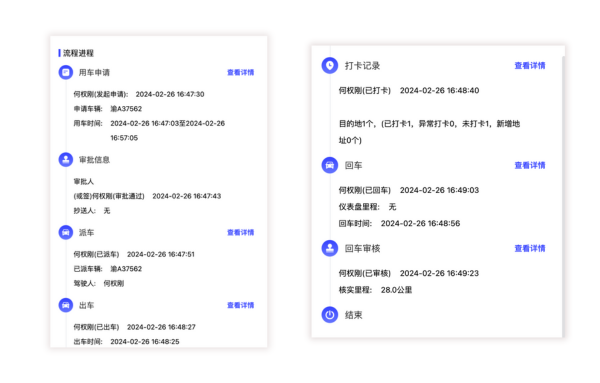The height and width of the screenshot is (383, 600).
Task: Click the 回车审核 person icon
Action: (329, 248)
